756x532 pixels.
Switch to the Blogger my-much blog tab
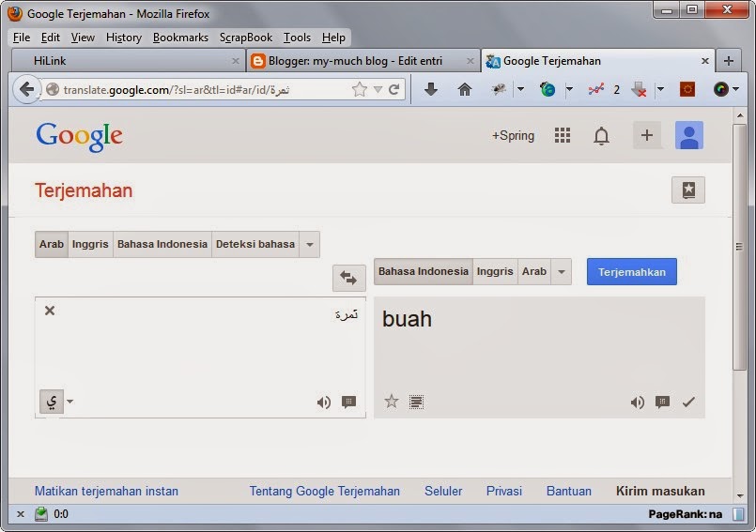[x=363, y=61]
